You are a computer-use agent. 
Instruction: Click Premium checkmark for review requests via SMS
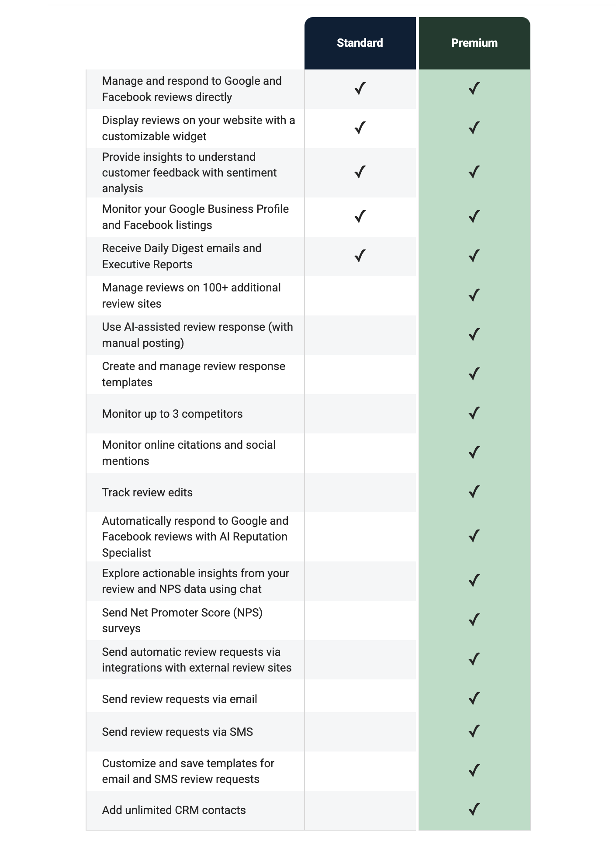[474, 731]
